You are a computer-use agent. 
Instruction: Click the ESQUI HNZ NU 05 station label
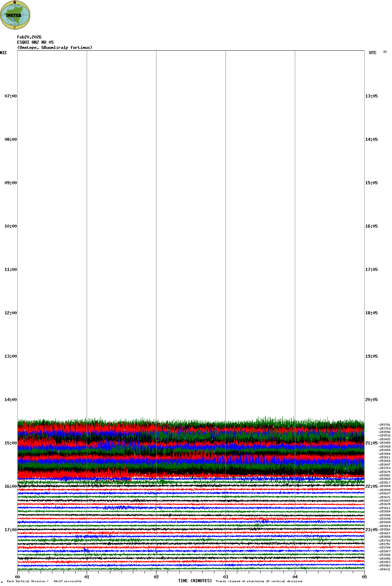(x=35, y=42)
